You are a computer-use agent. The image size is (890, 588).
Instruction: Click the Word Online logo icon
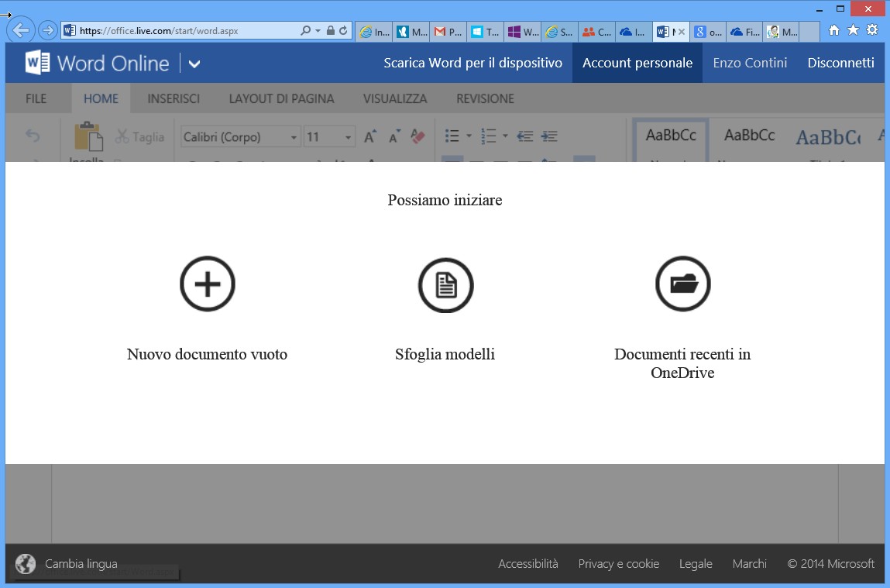(x=37, y=63)
